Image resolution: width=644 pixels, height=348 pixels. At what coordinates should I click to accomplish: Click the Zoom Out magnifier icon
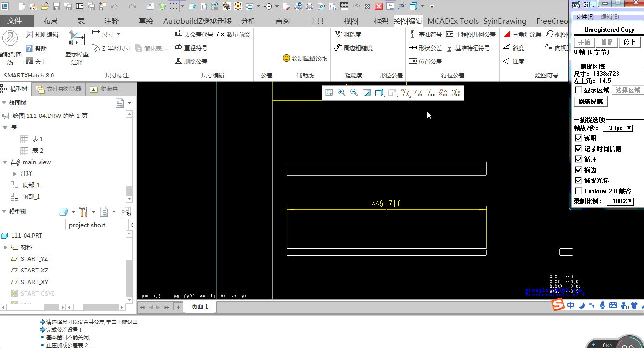click(354, 92)
